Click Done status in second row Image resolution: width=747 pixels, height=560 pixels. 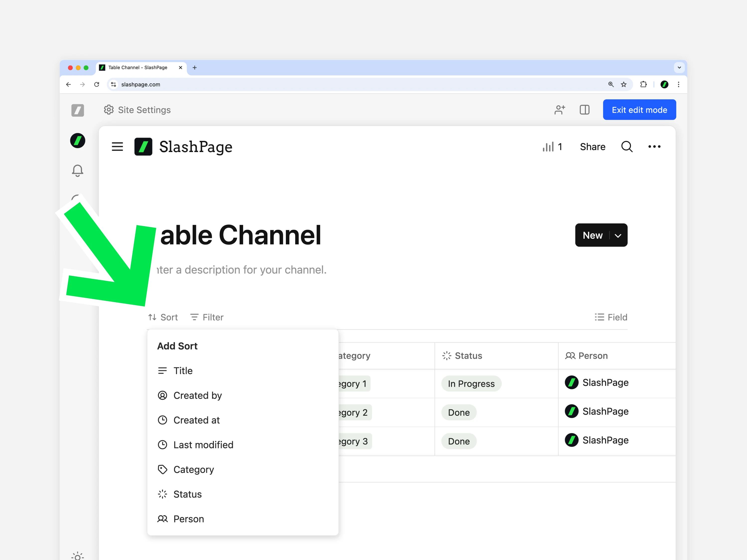(x=459, y=412)
